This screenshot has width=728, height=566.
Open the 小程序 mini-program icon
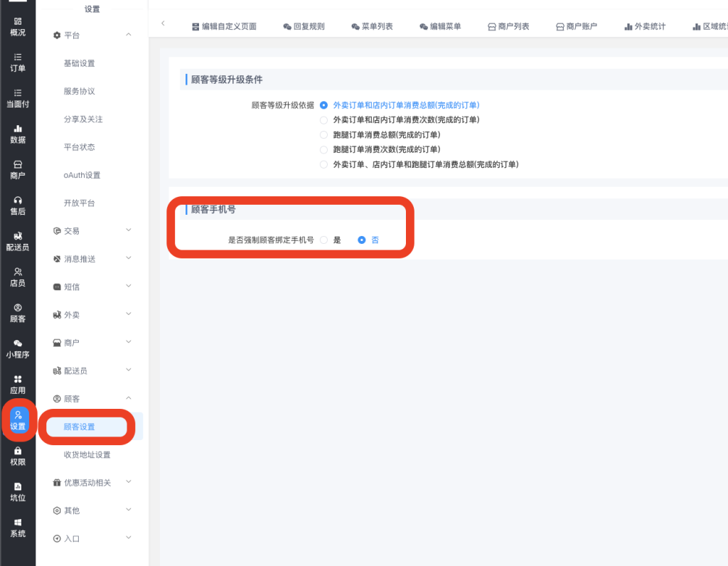[x=18, y=343]
